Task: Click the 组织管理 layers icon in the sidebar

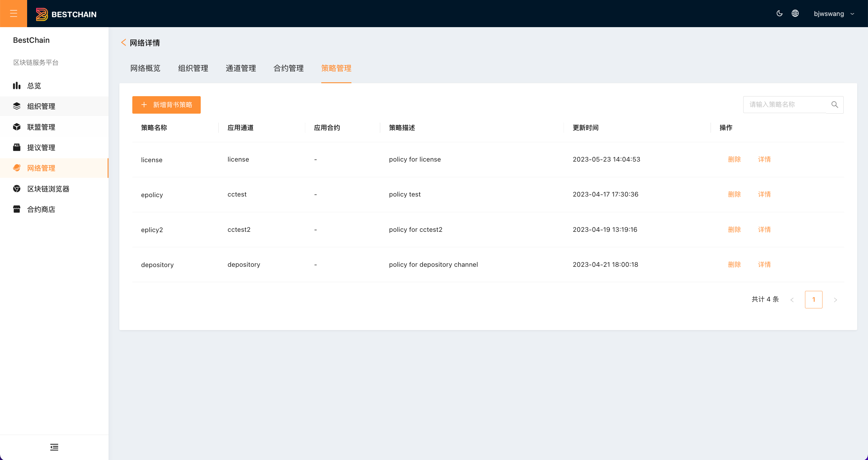Action: pyautogui.click(x=17, y=106)
